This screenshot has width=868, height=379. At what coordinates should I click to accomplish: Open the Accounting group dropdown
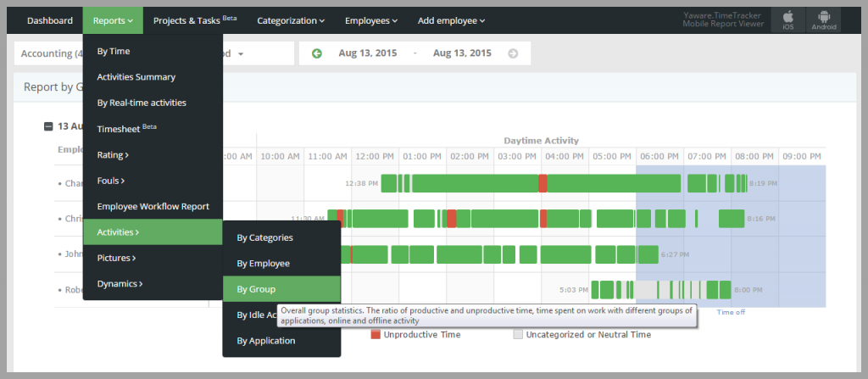coord(48,53)
